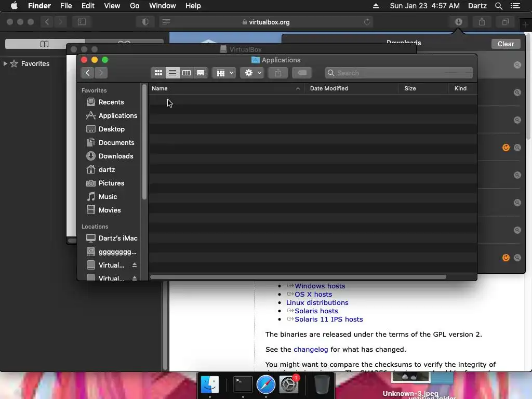Click the Finder sidebar scrollbar

pyautogui.click(x=144, y=142)
